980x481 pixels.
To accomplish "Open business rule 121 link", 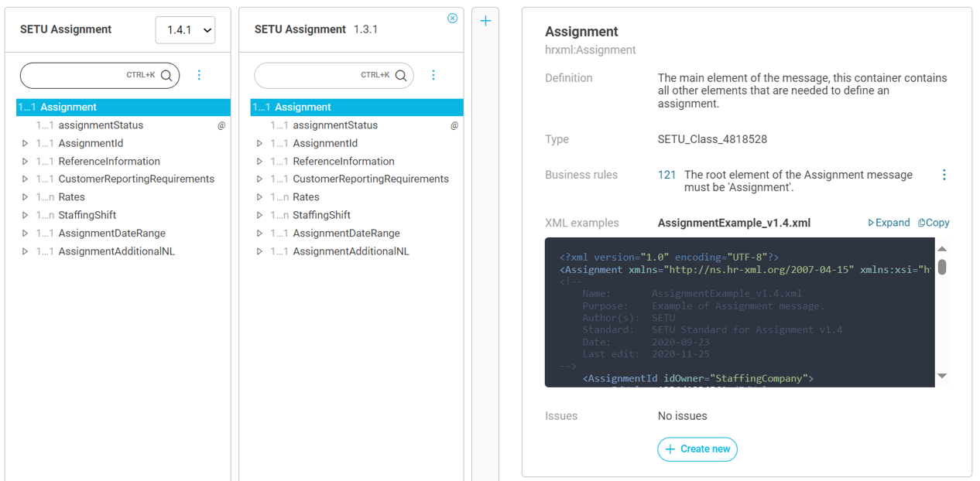I will point(666,175).
